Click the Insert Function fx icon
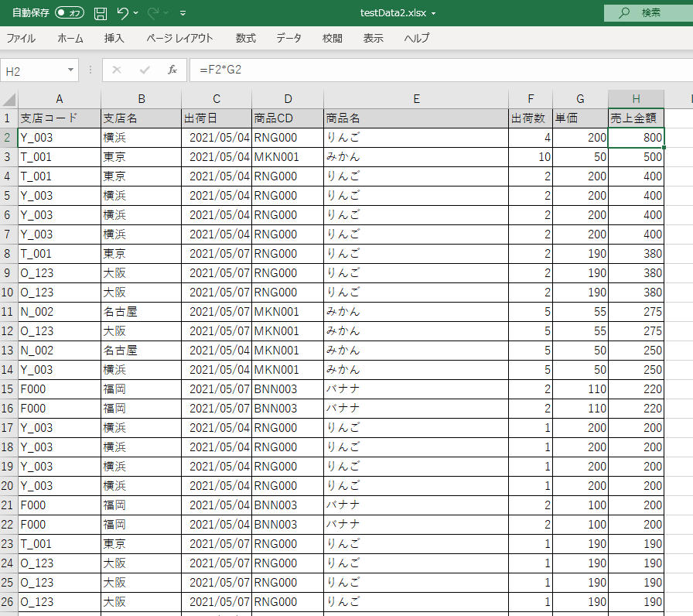The height and width of the screenshot is (616, 693). pos(172,70)
